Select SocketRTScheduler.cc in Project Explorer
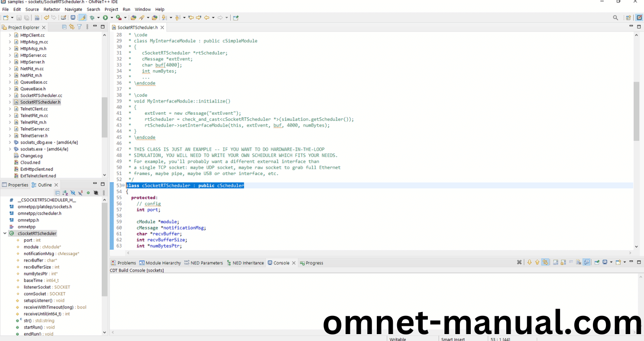644x341 pixels. coord(41,95)
